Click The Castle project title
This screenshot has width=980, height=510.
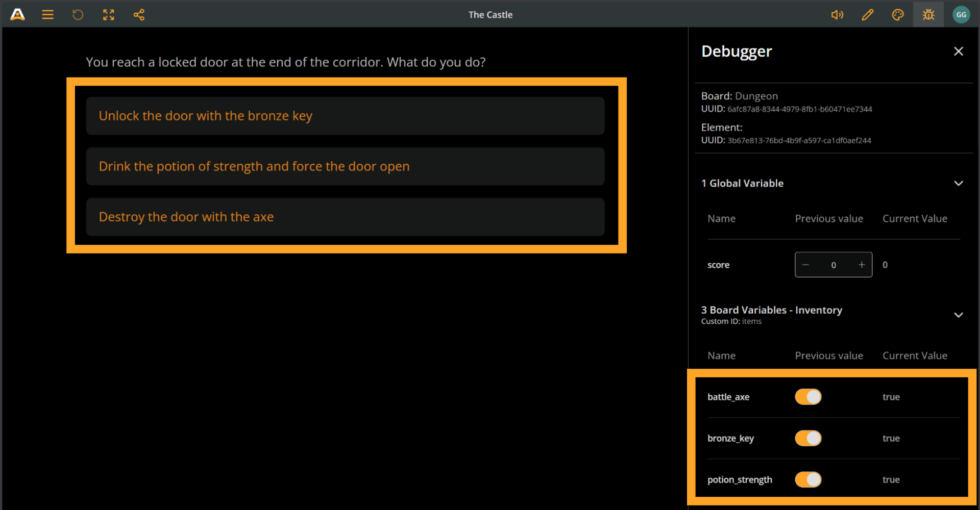[491, 15]
